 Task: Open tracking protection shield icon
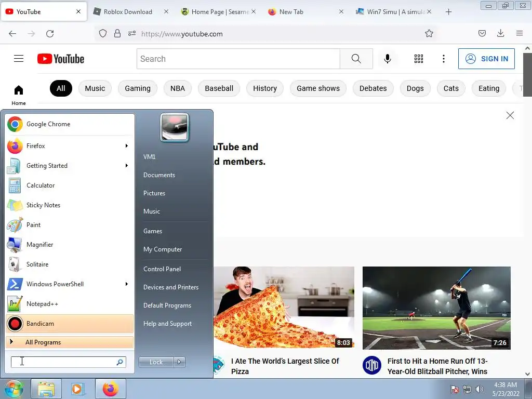click(103, 33)
